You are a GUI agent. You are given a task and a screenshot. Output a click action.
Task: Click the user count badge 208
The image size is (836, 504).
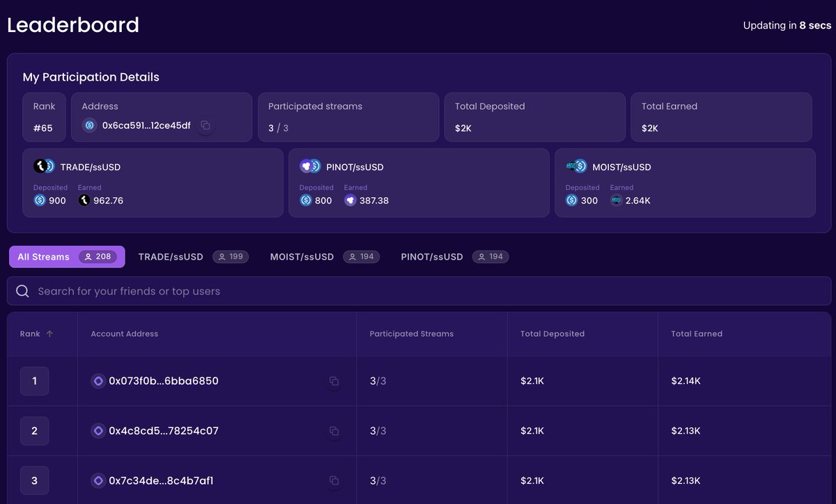98,257
